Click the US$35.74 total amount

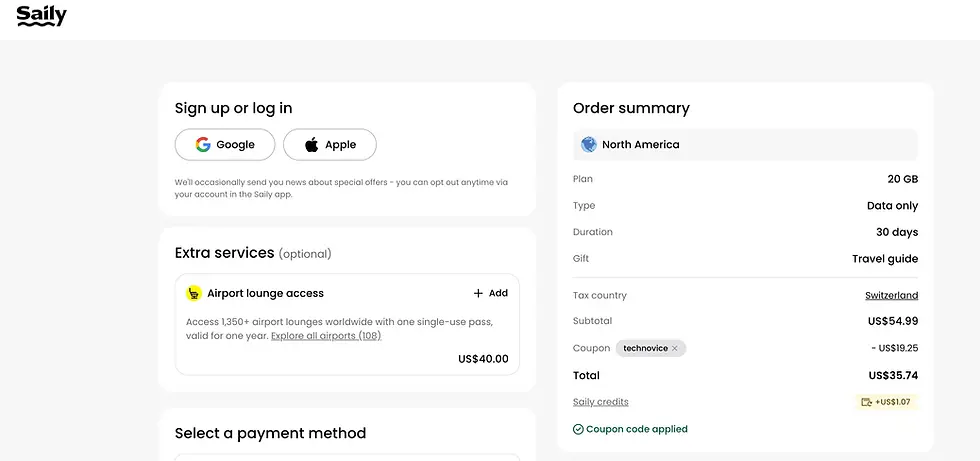tap(893, 375)
